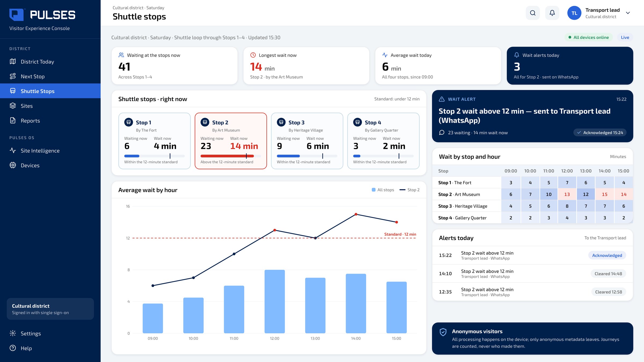644x362 pixels.
Task: Click Stop 2 line point at 14:00
Action: pyautogui.click(x=356, y=214)
